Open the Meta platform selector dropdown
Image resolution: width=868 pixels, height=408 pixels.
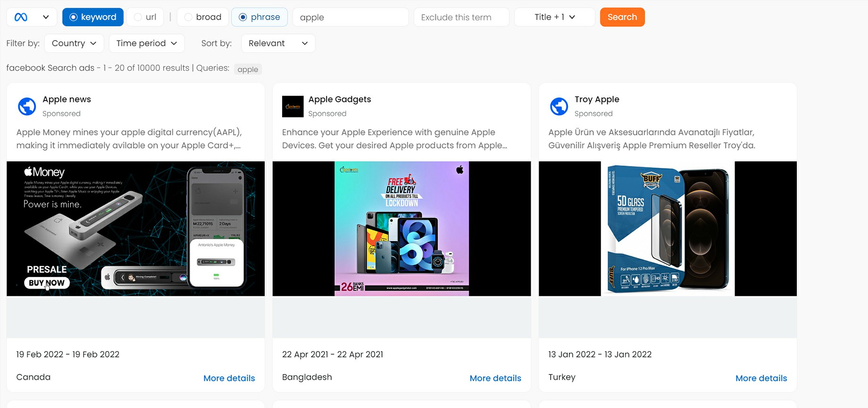[x=32, y=17]
